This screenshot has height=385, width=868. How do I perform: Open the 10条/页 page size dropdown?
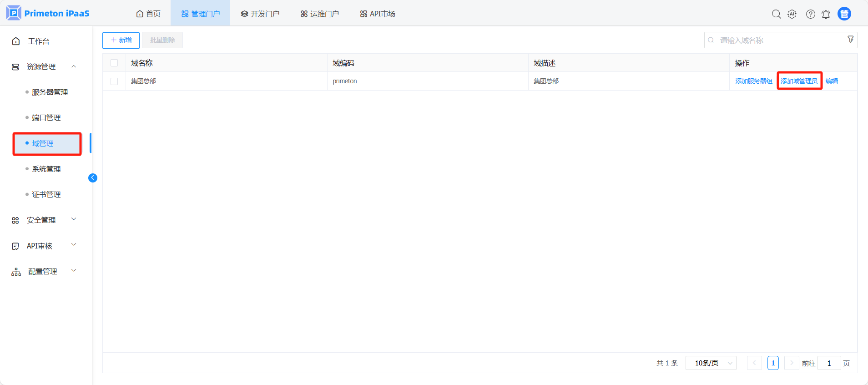click(x=711, y=363)
